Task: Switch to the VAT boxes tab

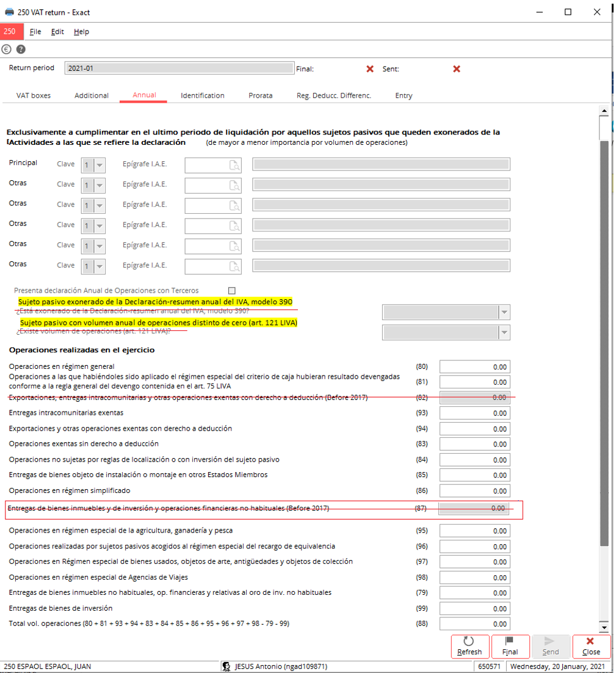Action: click(x=34, y=95)
